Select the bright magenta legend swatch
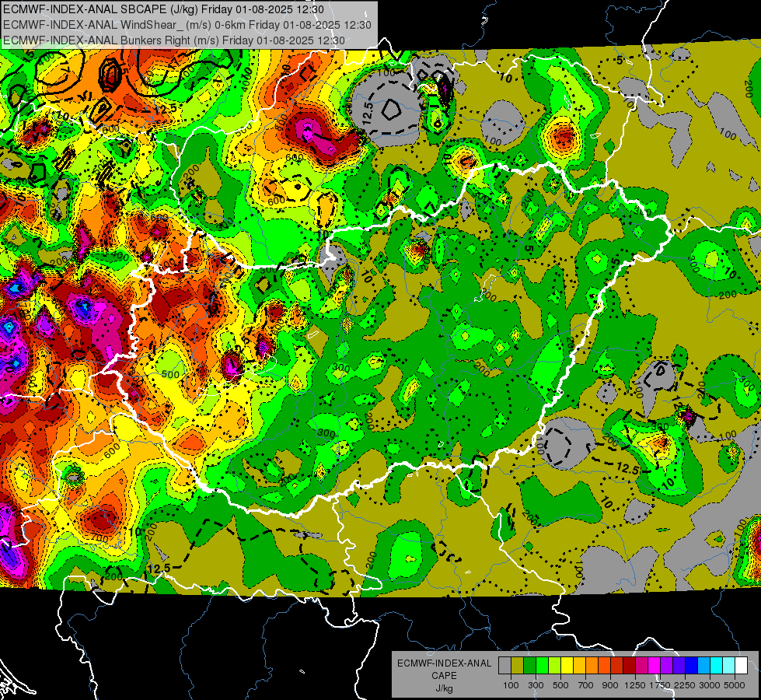Viewport: 761px width, 700px height. 655,666
